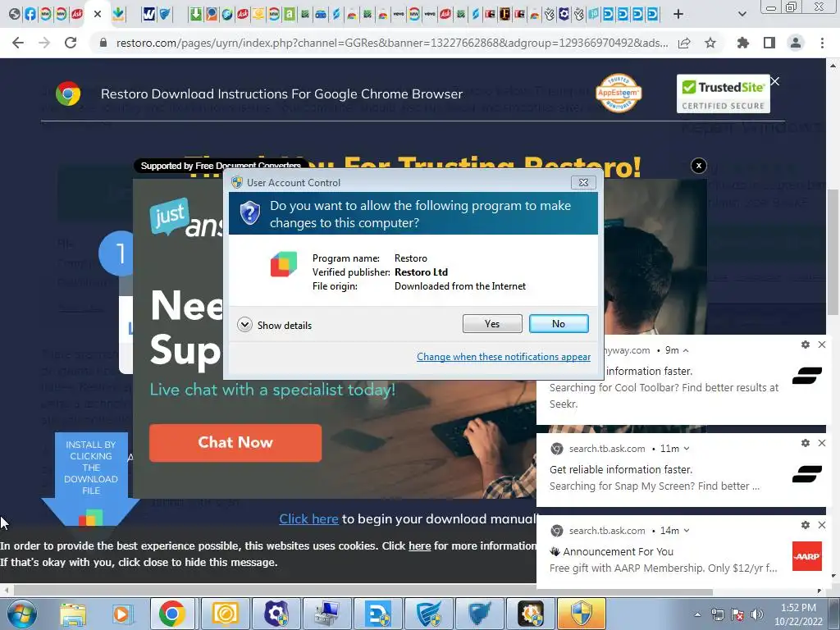Image resolution: width=840 pixels, height=630 pixels.
Task: Click the AARP logo in notification
Action: coord(807,556)
